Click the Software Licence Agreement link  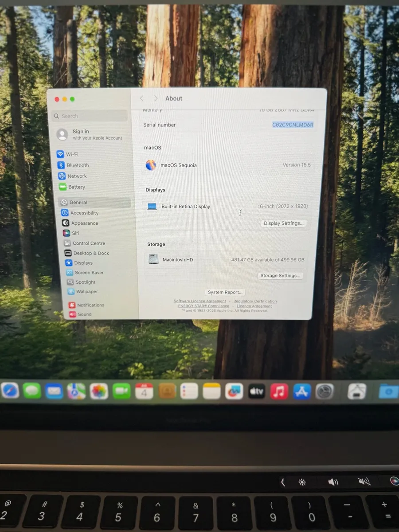click(x=199, y=301)
